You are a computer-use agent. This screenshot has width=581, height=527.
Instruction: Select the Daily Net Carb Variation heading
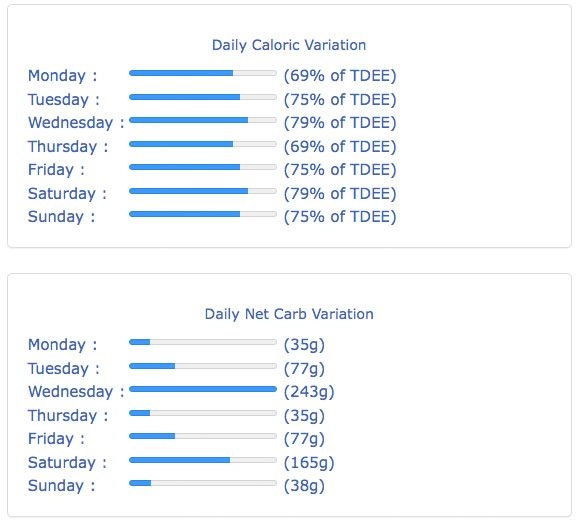289,314
